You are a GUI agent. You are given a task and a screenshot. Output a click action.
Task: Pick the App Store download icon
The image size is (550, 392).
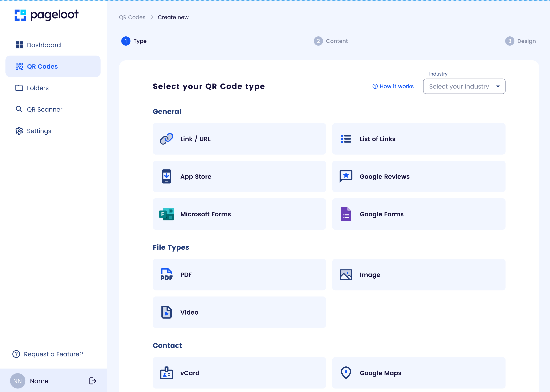pos(167,176)
